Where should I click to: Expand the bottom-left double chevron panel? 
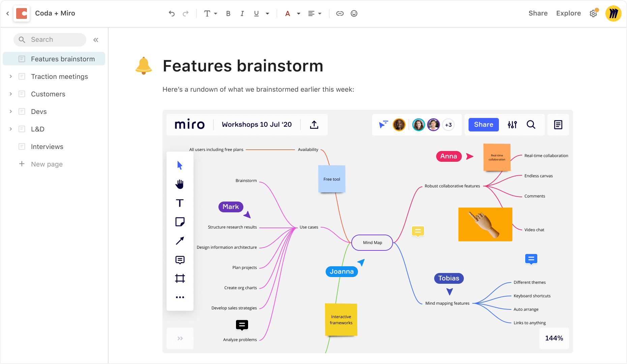click(x=180, y=338)
